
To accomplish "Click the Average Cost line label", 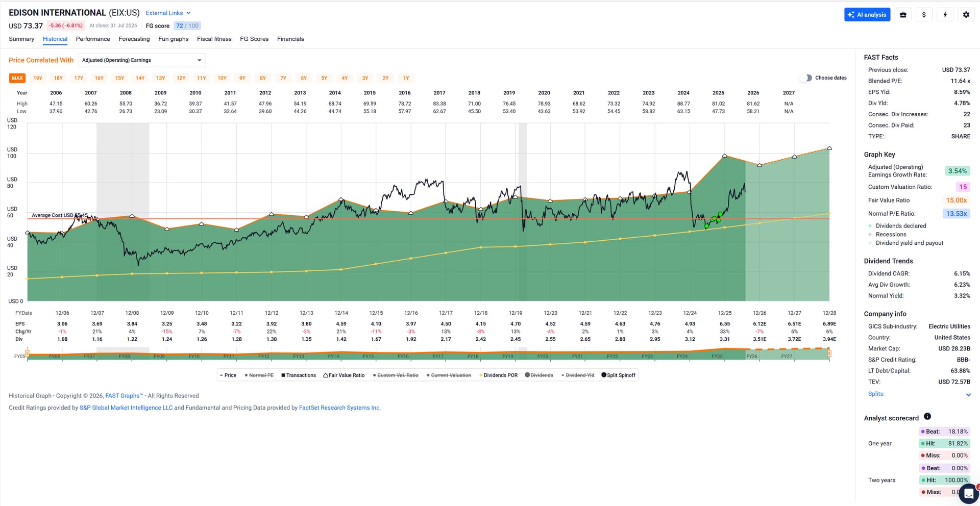I will click(60, 215).
